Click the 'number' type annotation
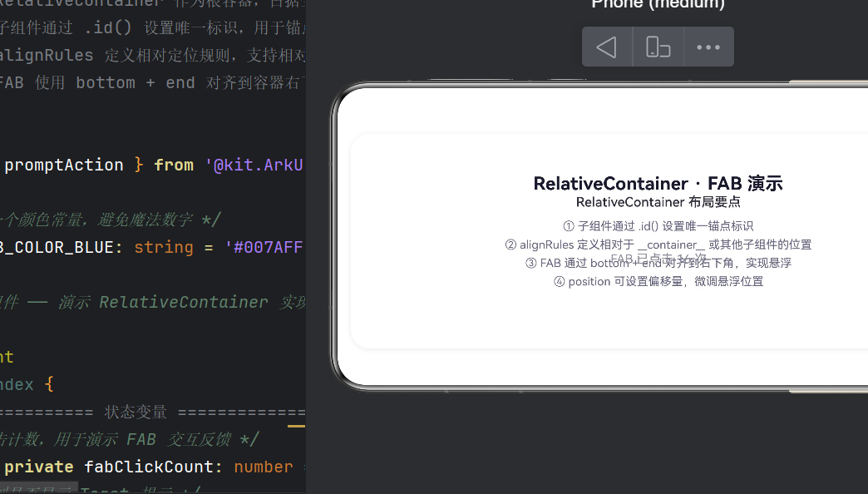This screenshot has width=868, height=494. pyautogui.click(x=264, y=467)
